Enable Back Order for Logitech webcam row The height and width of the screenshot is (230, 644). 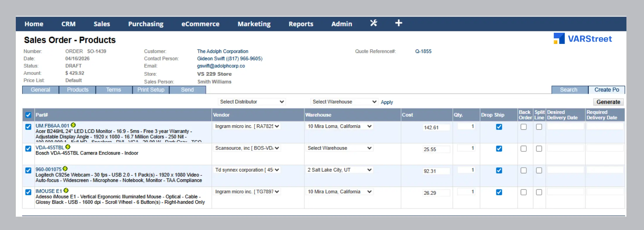(524, 170)
